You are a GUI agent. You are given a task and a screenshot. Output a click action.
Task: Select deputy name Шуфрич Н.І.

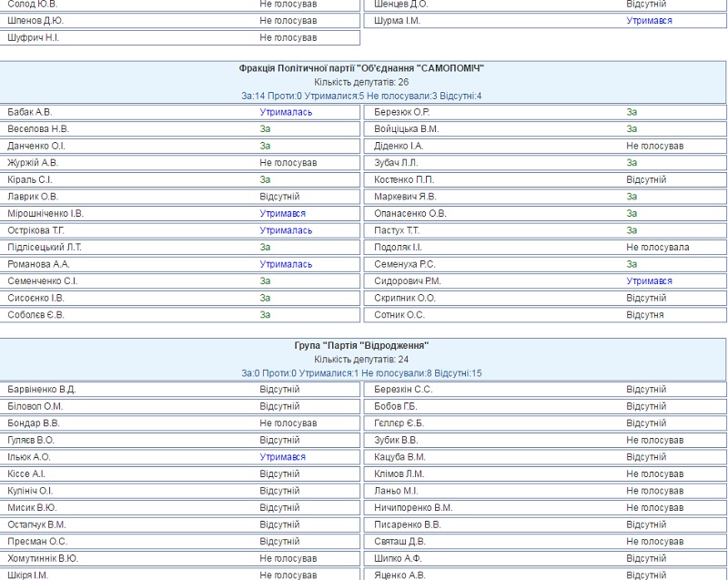tap(33, 37)
